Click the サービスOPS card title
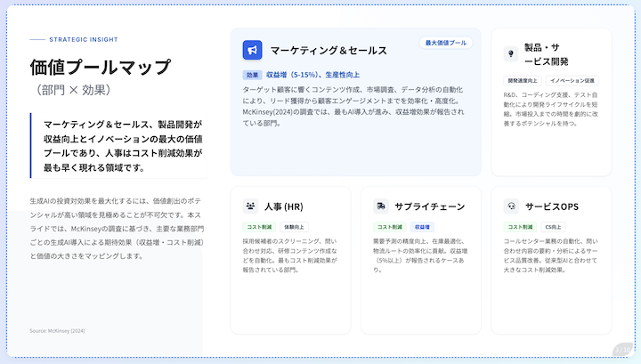Image resolution: width=641 pixels, height=364 pixels. [x=552, y=206]
